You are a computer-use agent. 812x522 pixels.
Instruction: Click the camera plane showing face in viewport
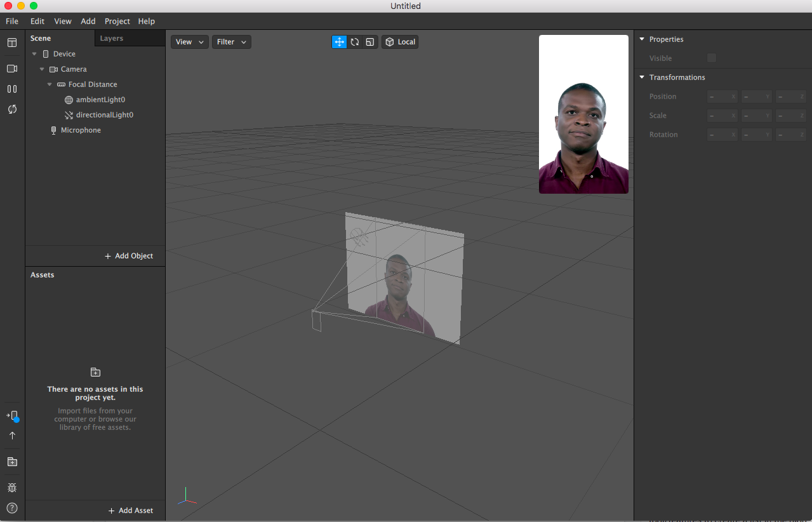pos(404,279)
